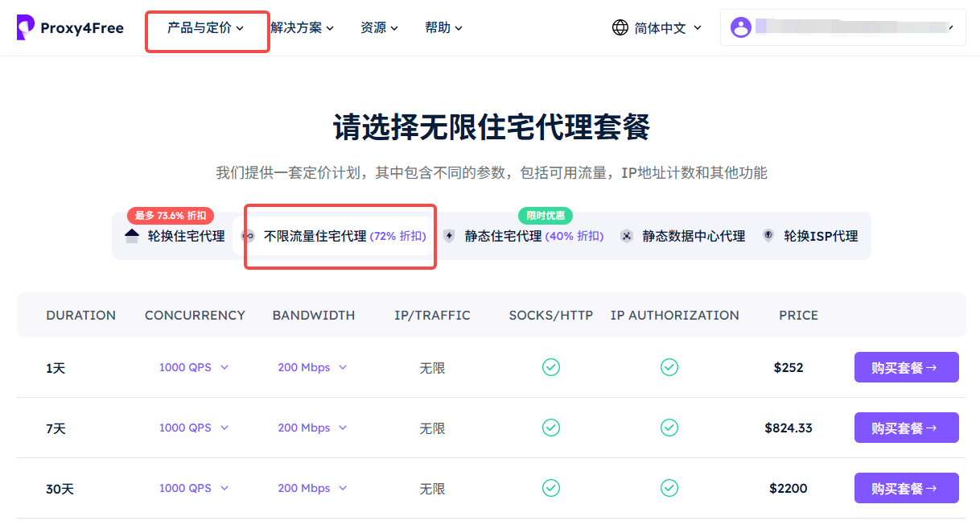The height and width of the screenshot is (525, 980).
Task: Open the 产品与定价 menu
Action: coord(205,27)
